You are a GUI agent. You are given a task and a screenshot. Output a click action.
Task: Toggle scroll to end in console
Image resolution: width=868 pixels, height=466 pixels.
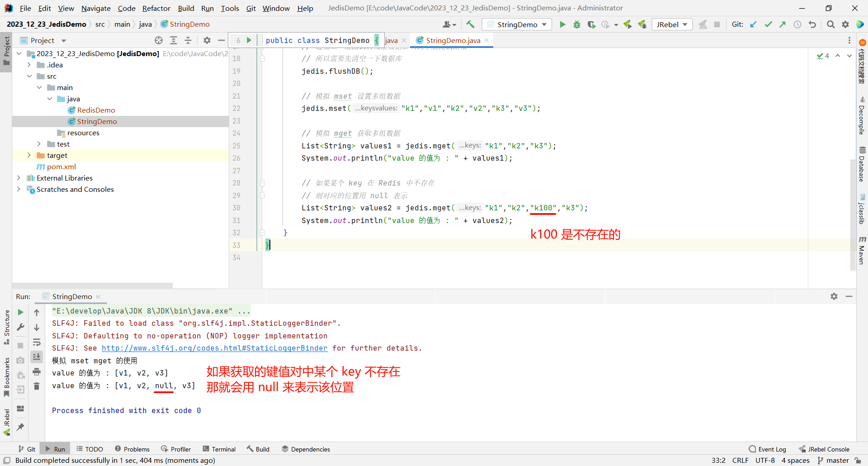37,357
